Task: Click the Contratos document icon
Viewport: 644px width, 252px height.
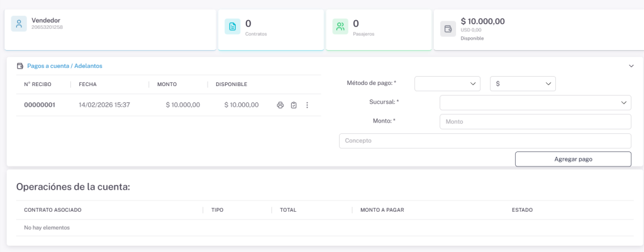Action: (233, 26)
